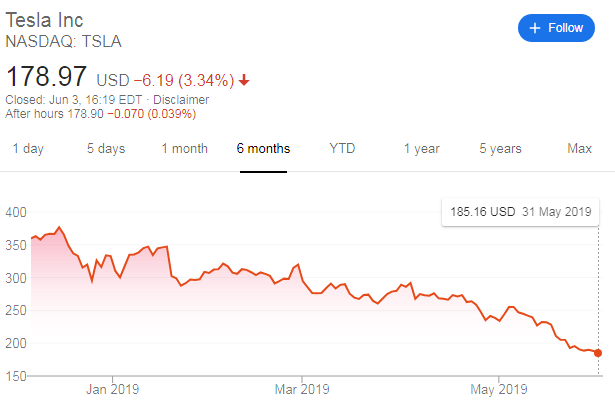Image resolution: width=615 pixels, height=402 pixels.
Task: Click the Follow button
Action: point(556,28)
